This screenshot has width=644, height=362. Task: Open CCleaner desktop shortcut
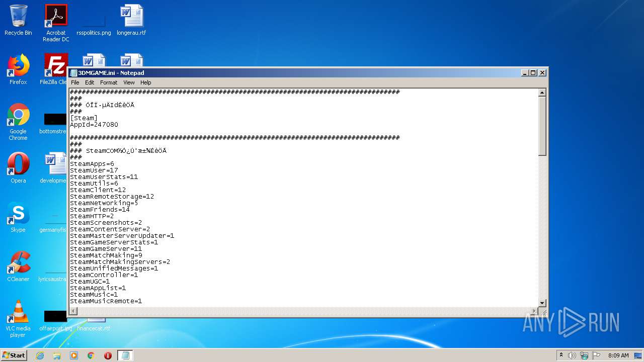tap(18, 266)
